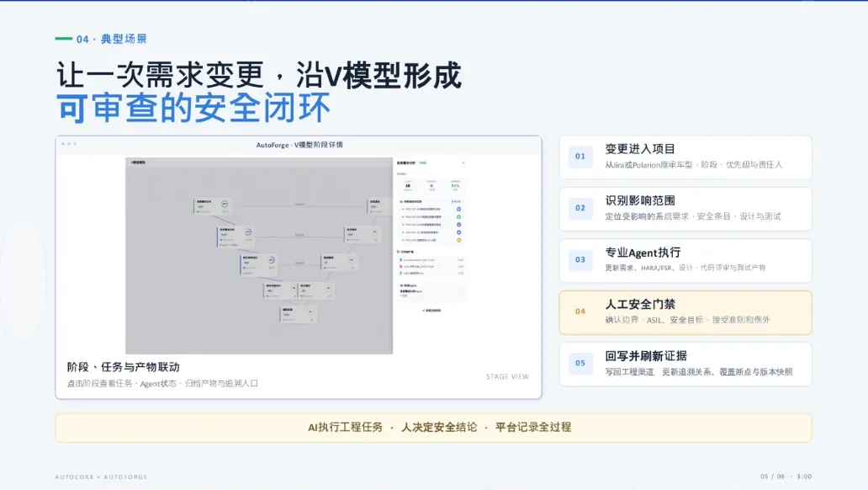The height and width of the screenshot is (490, 868).
Task: Click the 05 number badge
Action: (x=580, y=363)
